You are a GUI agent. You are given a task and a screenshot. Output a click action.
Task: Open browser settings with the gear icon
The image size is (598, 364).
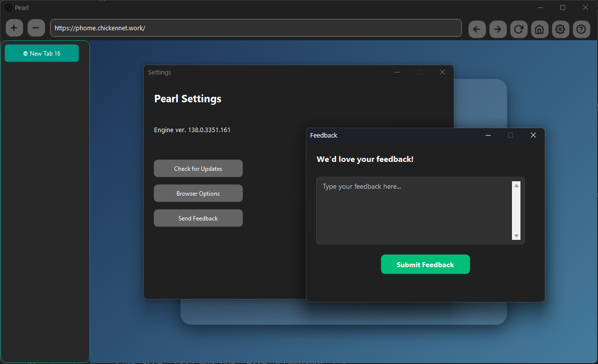pyautogui.click(x=560, y=29)
